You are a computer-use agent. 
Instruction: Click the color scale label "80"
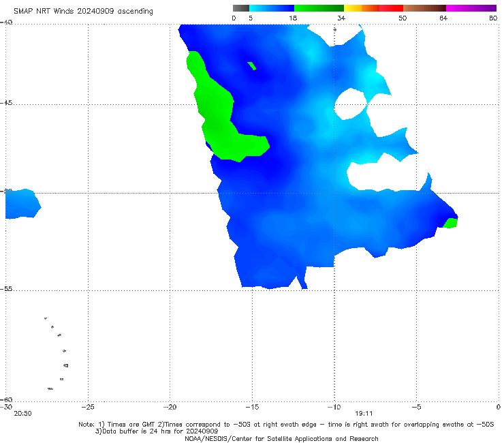(x=493, y=18)
